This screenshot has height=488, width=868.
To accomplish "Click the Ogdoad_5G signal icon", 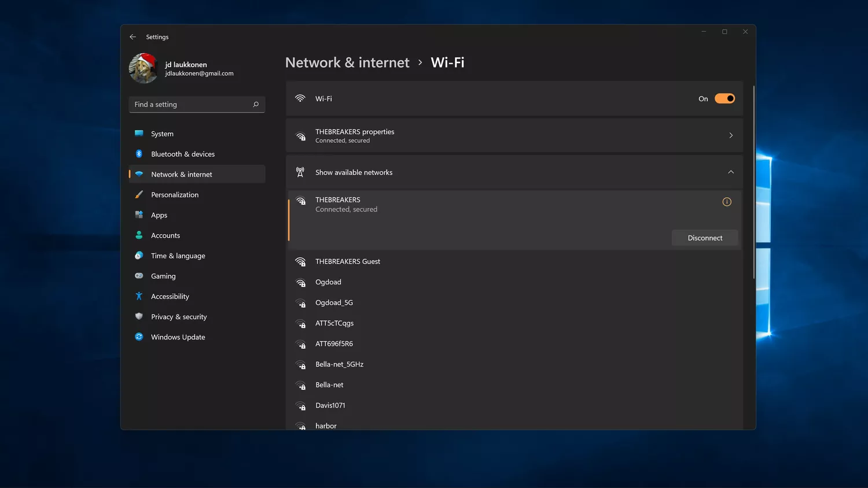I will pos(300,303).
